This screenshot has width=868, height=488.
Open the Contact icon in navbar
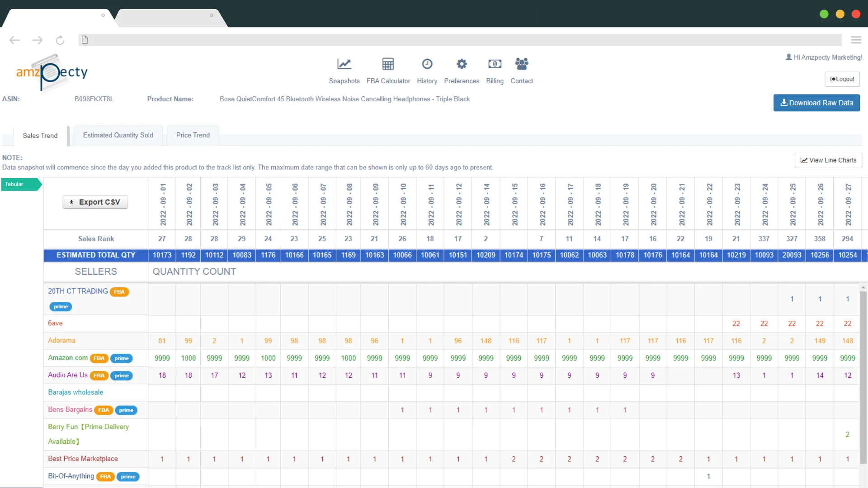tap(522, 64)
